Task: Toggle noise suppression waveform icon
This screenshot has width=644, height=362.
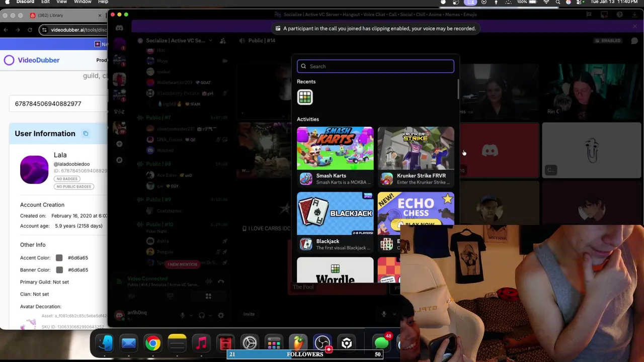Action: click(x=209, y=282)
